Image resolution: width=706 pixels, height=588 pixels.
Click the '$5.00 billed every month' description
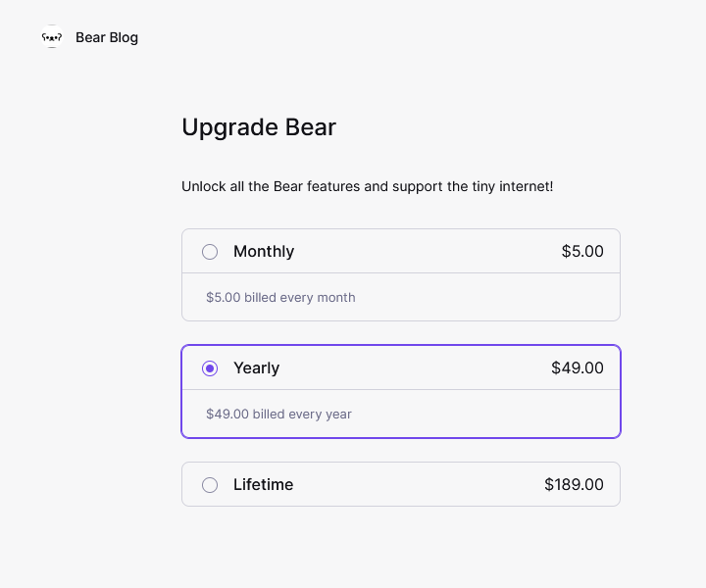[281, 297]
